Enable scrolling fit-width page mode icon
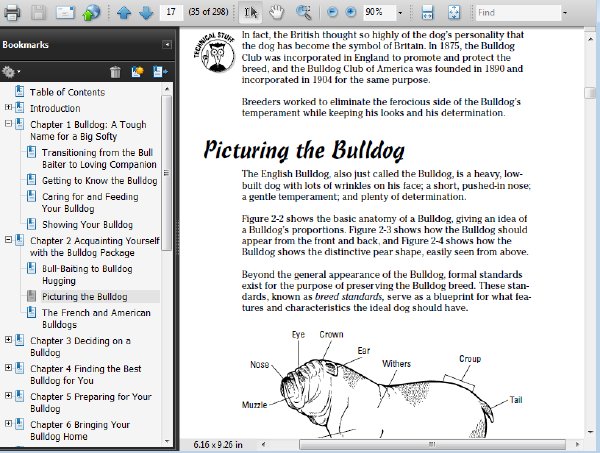This screenshot has width=600, height=453. point(427,13)
